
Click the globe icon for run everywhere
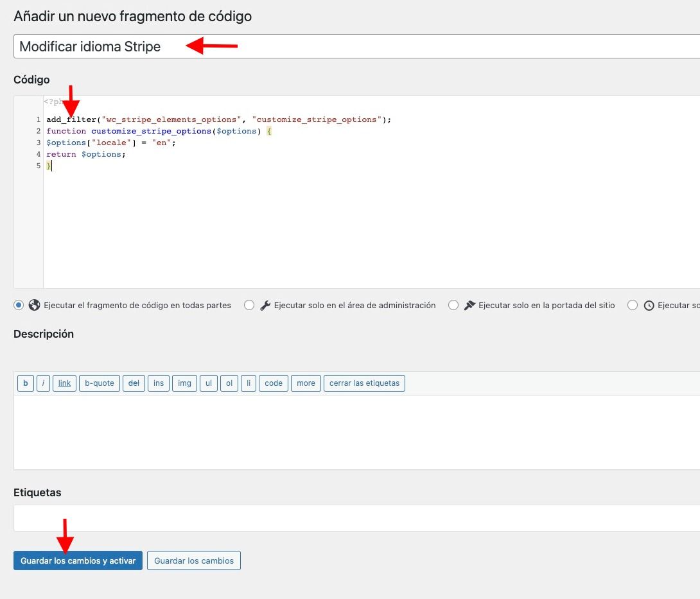click(x=35, y=305)
